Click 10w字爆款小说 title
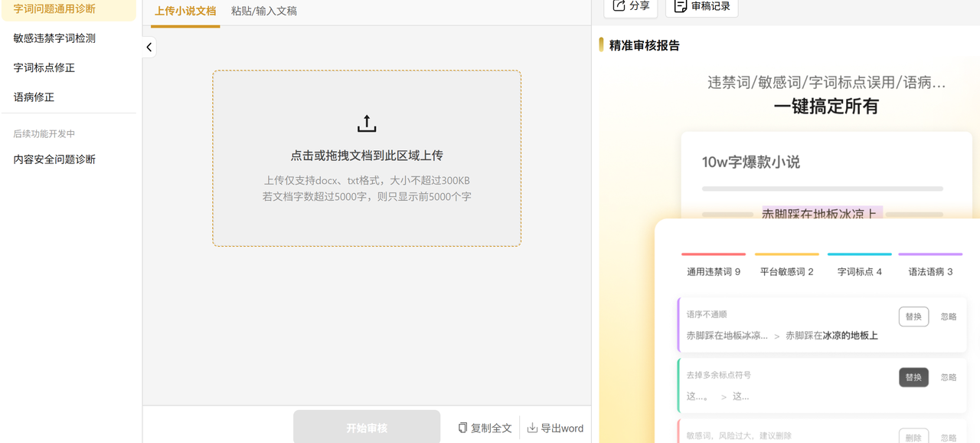The image size is (980, 443). (751, 162)
